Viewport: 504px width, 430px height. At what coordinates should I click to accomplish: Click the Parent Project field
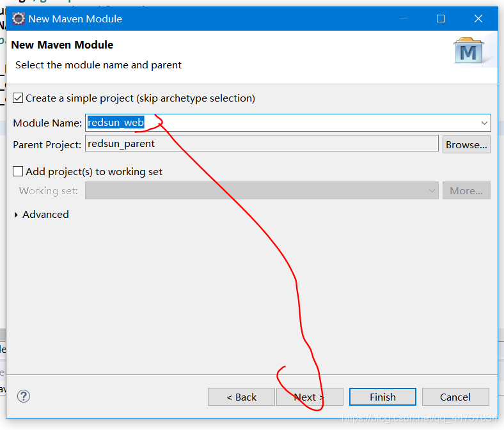pos(262,144)
